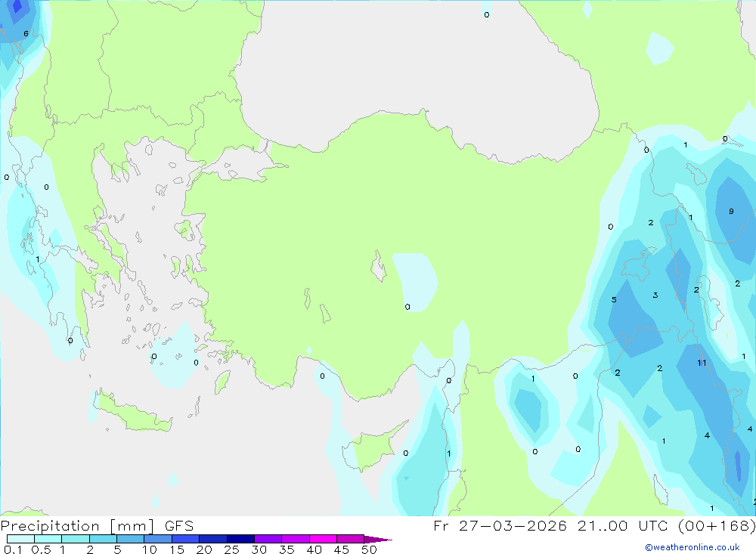The width and height of the screenshot is (756, 554).
Task: Select the 35–40 mm legend swatch
Action: [x=296, y=539]
